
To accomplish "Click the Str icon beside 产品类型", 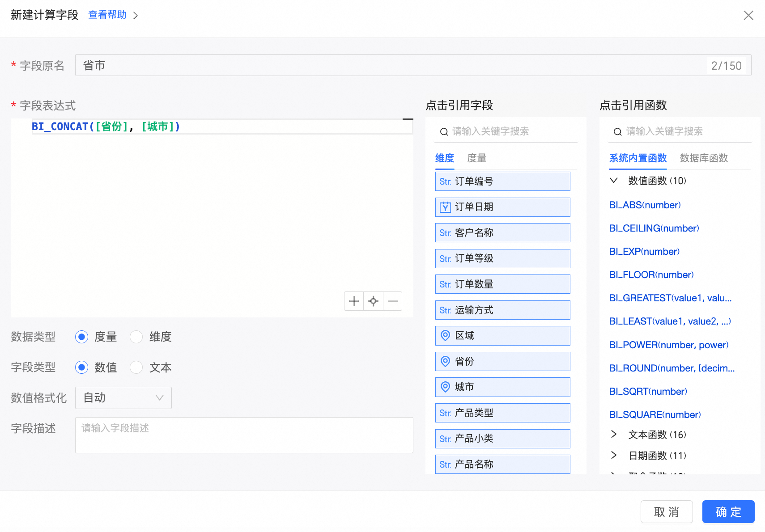I will coord(445,413).
